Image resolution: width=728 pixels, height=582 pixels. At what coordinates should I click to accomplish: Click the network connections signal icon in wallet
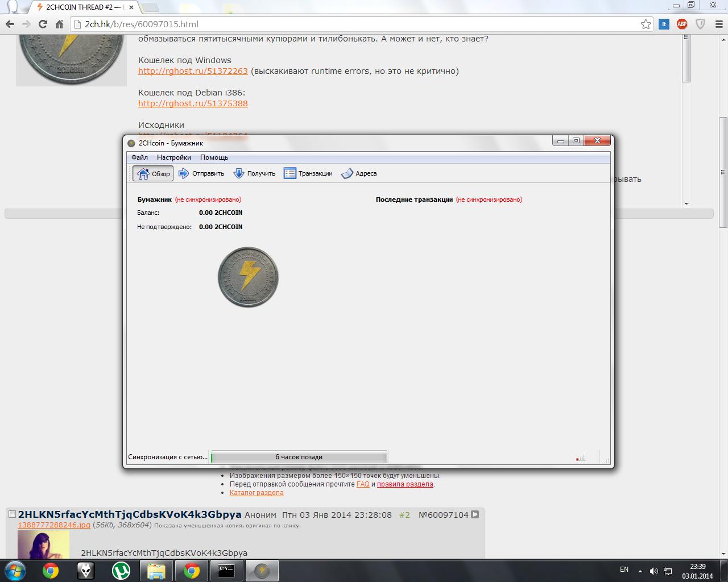[x=581, y=457]
